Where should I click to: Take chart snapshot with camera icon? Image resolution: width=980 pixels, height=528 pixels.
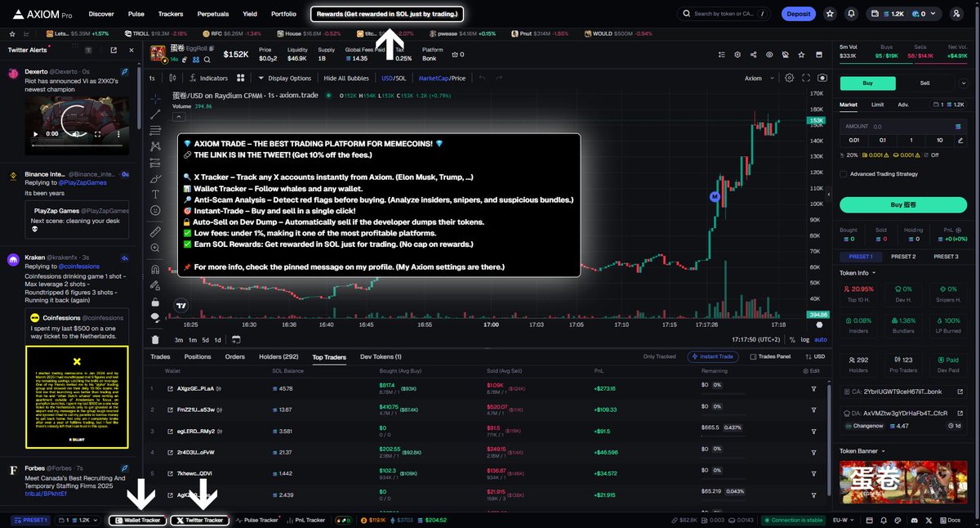click(822, 78)
